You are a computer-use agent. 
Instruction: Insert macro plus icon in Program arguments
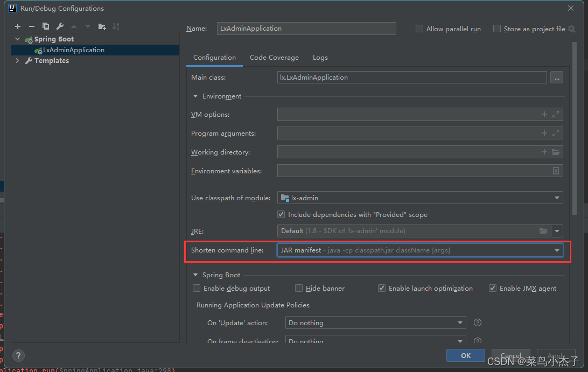[544, 133]
